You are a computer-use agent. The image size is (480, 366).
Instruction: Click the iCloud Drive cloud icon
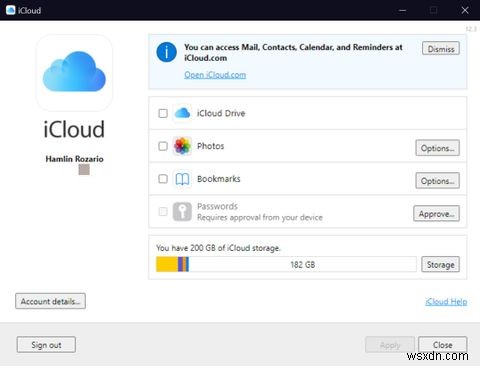182,113
